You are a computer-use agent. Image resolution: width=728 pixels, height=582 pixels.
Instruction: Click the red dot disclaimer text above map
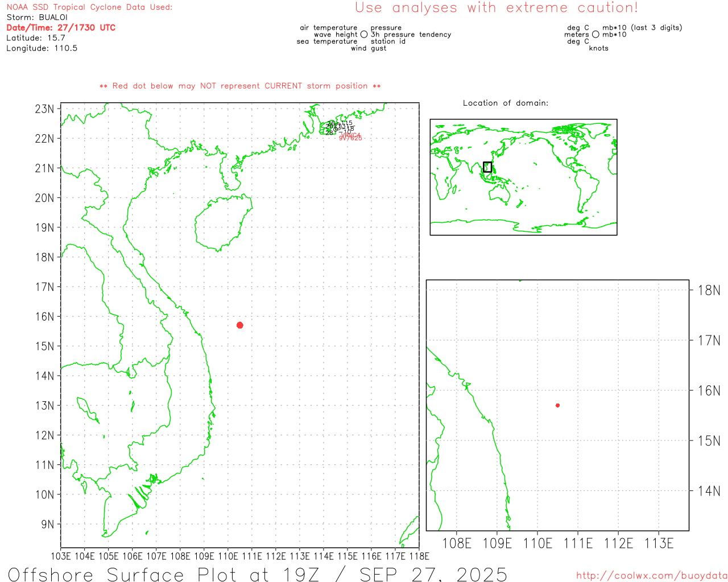click(240, 86)
